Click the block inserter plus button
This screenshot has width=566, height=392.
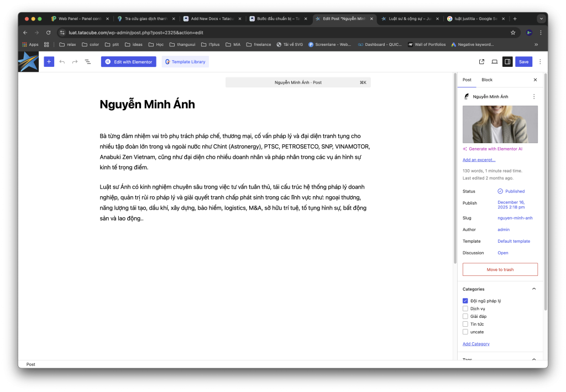(x=49, y=62)
